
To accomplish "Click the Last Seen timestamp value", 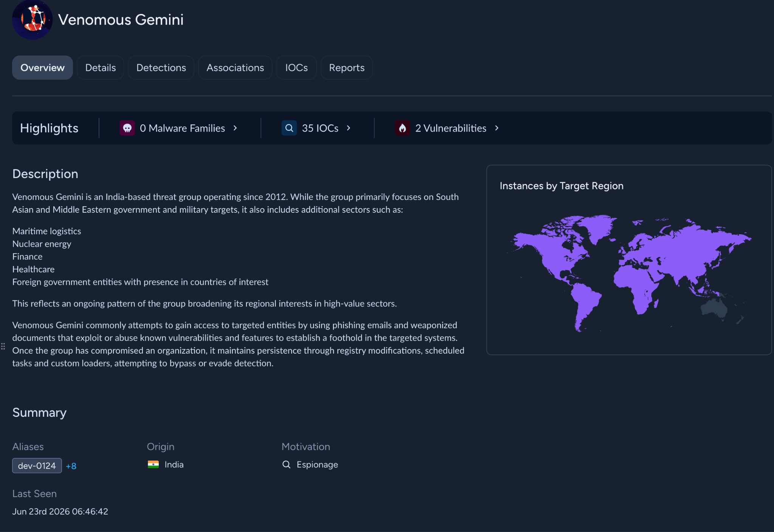I will tap(60, 511).
